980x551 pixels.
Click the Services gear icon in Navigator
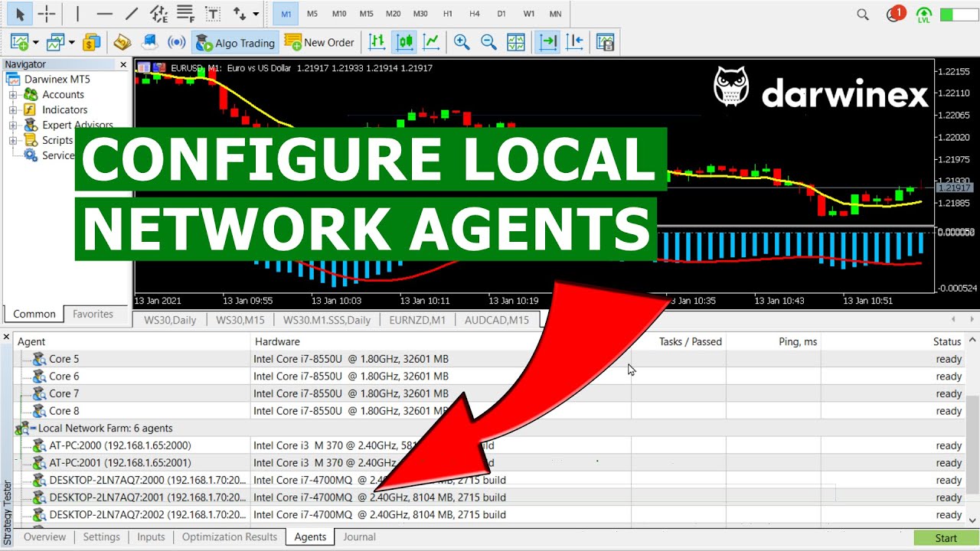[31, 155]
